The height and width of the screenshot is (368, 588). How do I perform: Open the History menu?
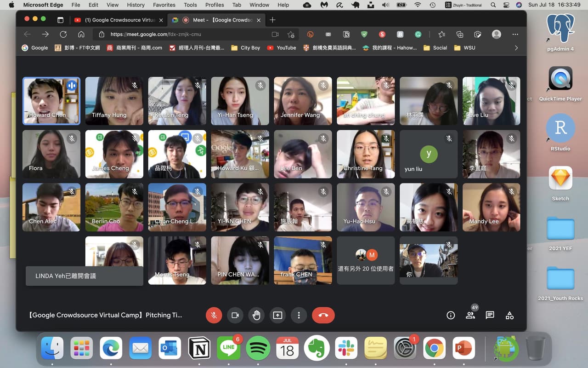[136, 5]
